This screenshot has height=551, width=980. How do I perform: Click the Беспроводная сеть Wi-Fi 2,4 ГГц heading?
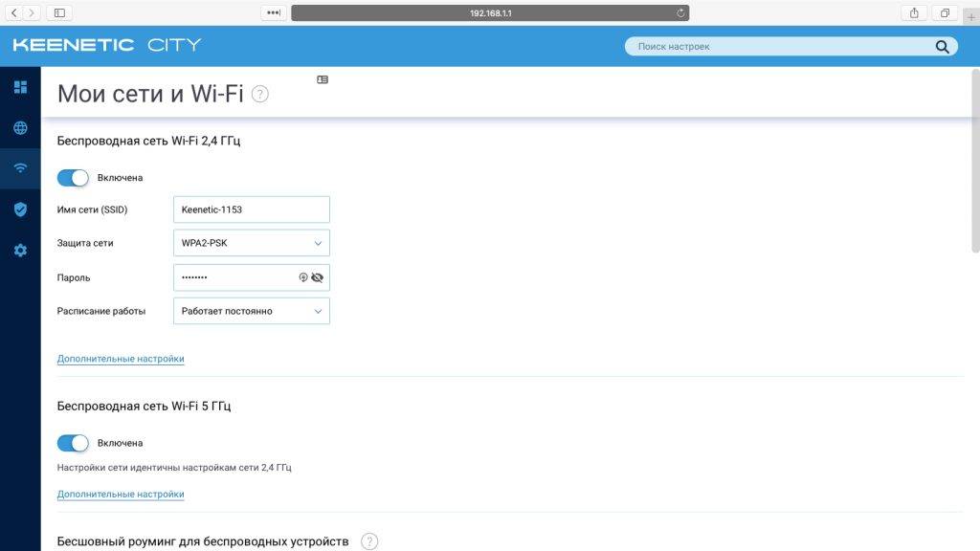click(148, 141)
